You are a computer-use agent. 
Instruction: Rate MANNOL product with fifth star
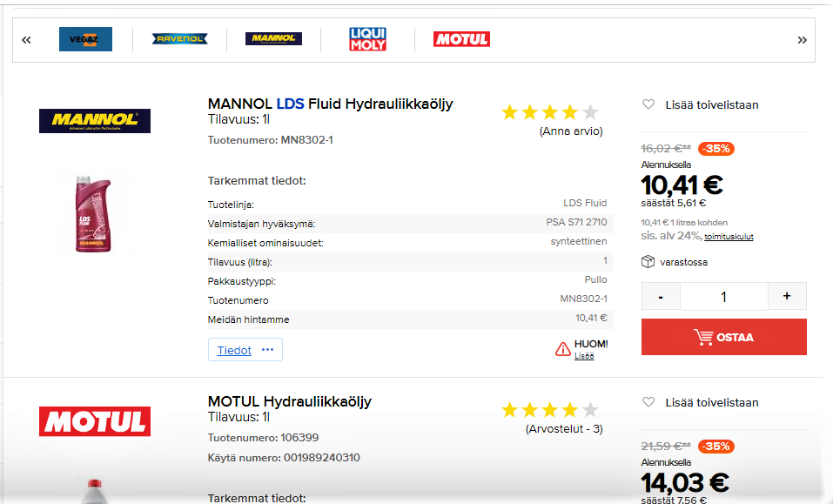click(x=590, y=112)
